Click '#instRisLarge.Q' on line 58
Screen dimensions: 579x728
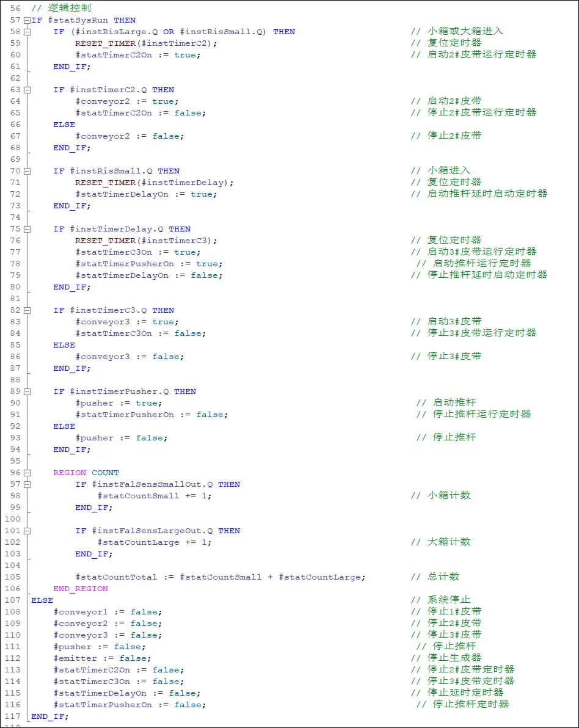point(117,32)
